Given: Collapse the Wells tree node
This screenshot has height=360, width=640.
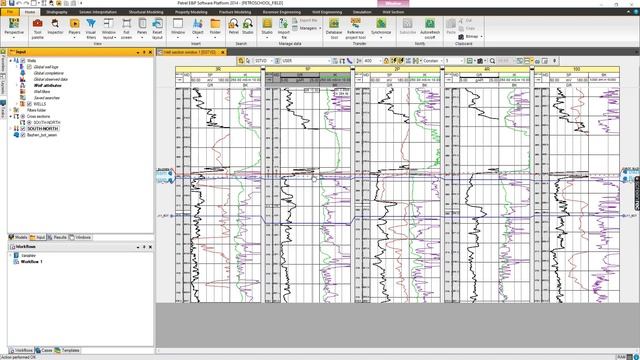Looking at the screenshot, I should click(x=11, y=60).
